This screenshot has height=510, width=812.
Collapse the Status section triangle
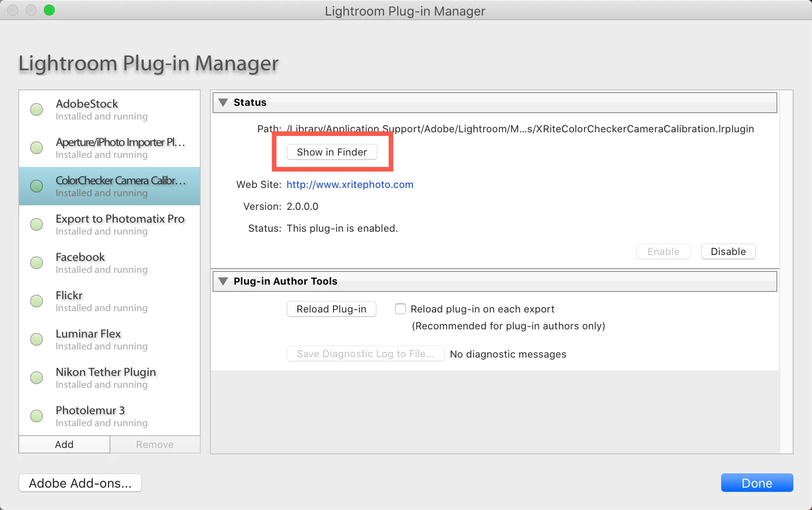point(223,103)
